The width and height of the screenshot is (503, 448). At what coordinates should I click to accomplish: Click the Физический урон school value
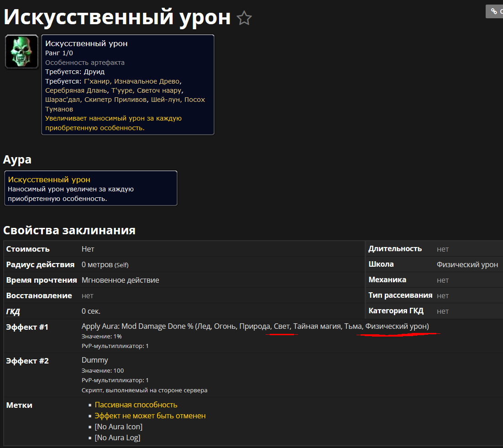(x=467, y=264)
